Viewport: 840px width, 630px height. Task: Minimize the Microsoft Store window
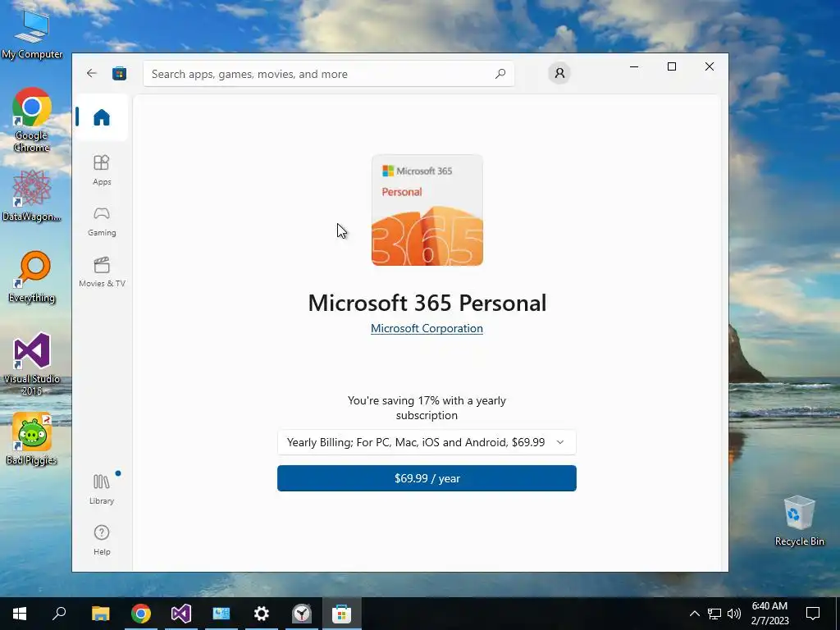pyautogui.click(x=634, y=66)
